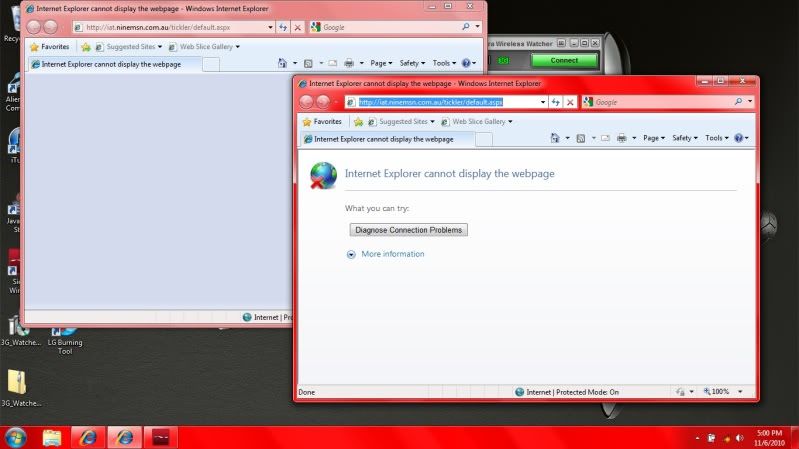Open Safety menu in front IE window

point(685,138)
